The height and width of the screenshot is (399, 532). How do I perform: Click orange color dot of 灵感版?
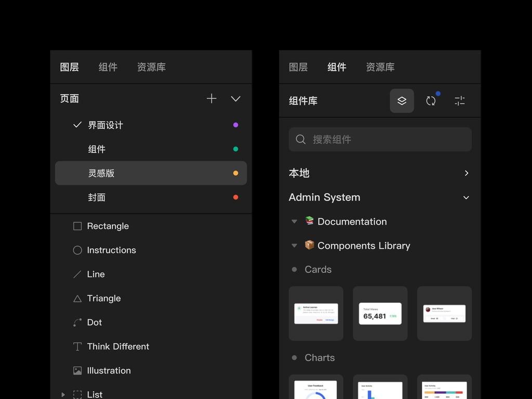pyautogui.click(x=235, y=173)
